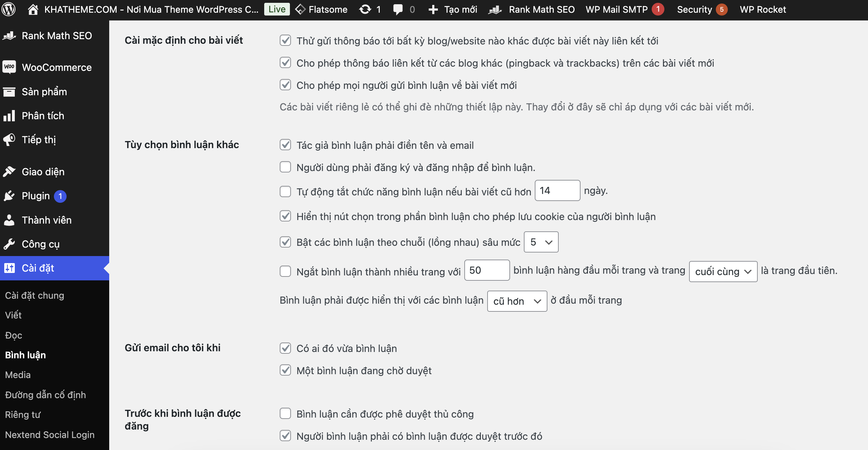Click the comments per page field showing 50
This screenshot has width=868, height=450.
pyautogui.click(x=487, y=270)
